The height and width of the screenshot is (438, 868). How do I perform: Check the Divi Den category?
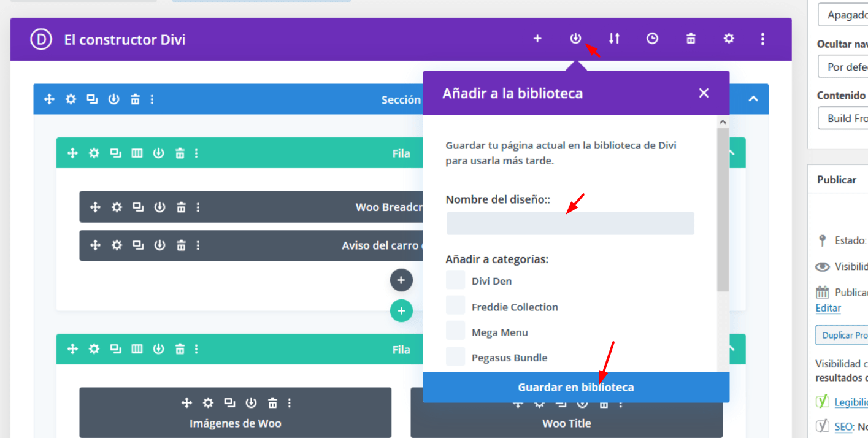click(456, 280)
